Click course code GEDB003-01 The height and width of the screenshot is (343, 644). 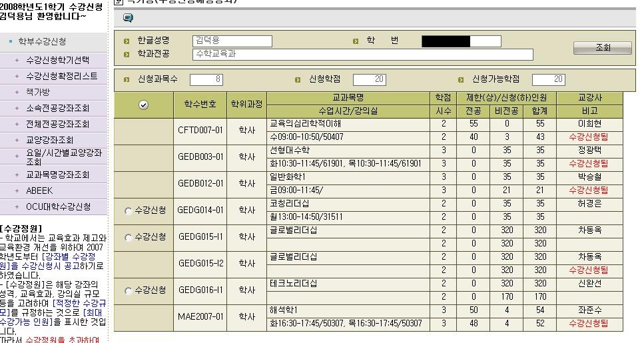pos(200,157)
